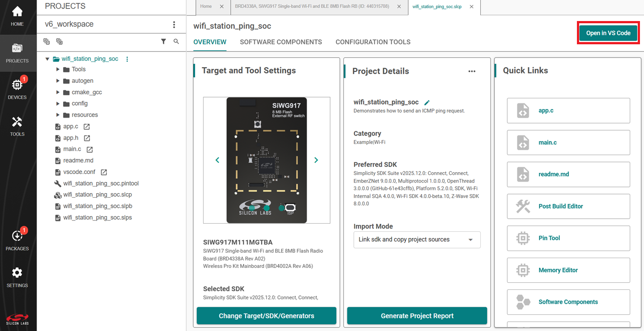This screenshot has height=331, width=644.
Task: Click the filter icon in Projects panel
Action: point(163,42)
